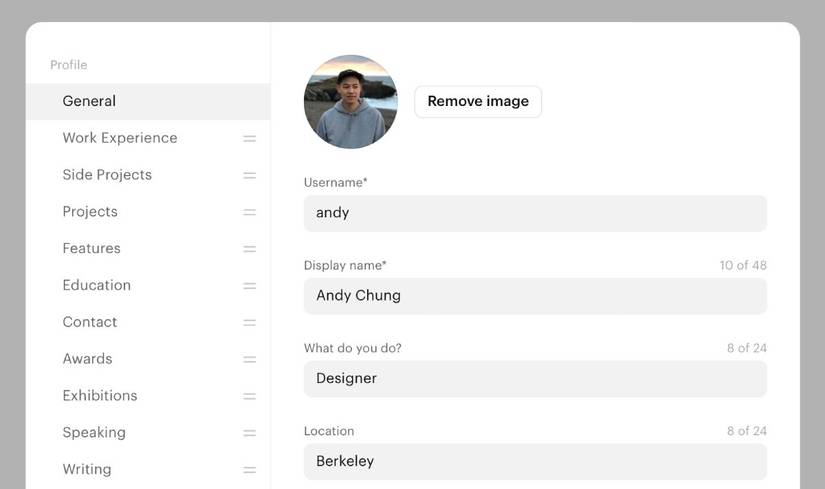Click the Exhibitions reorder handle icon
The height and width of the screenshot is (489, 825).
click(249, 396)
